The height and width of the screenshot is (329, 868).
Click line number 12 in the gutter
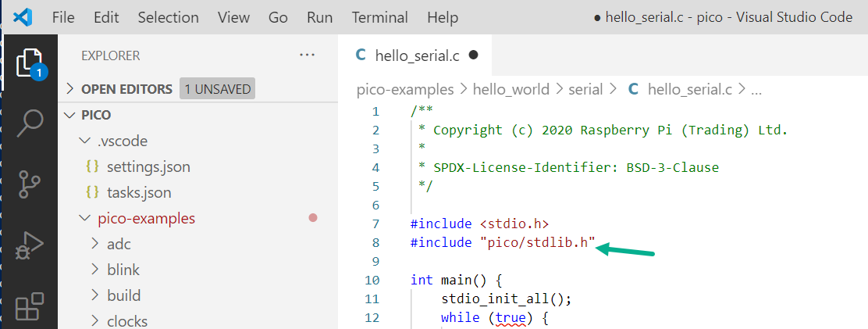pos(372,317)
